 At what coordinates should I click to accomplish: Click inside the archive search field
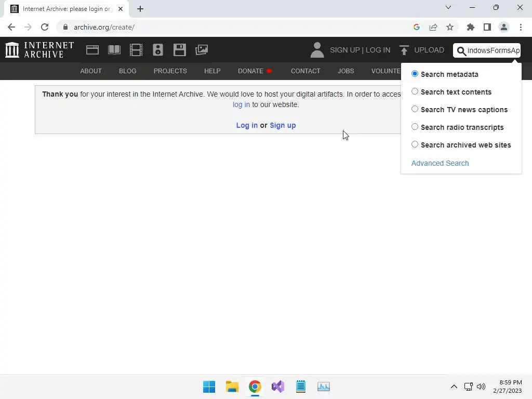pyautogui.click(x=494, y=50)
